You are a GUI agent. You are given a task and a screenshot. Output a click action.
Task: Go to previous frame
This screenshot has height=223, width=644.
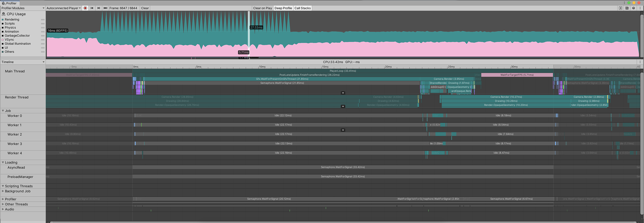coord(92,8)
